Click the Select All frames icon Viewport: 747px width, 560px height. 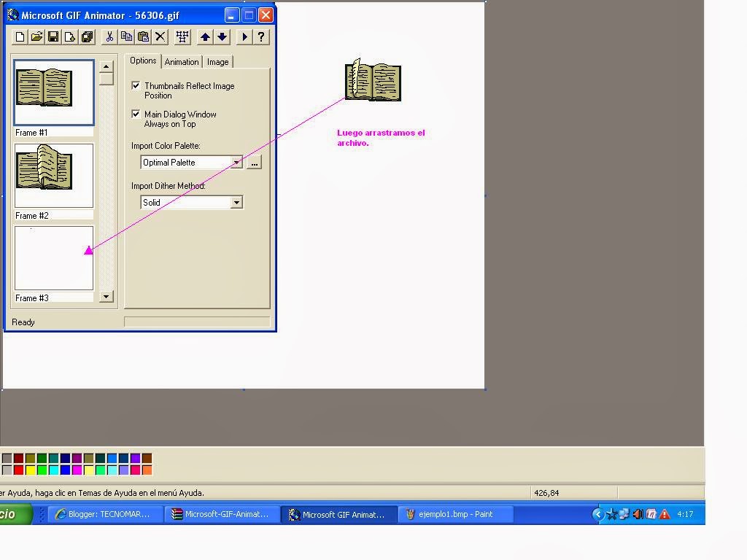182,36
